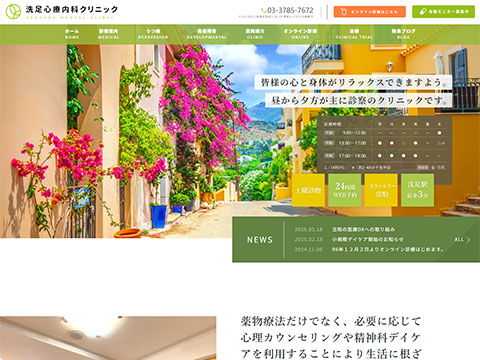Click the yellow カウンセラー常駐 tile

(x=381, y=190)
